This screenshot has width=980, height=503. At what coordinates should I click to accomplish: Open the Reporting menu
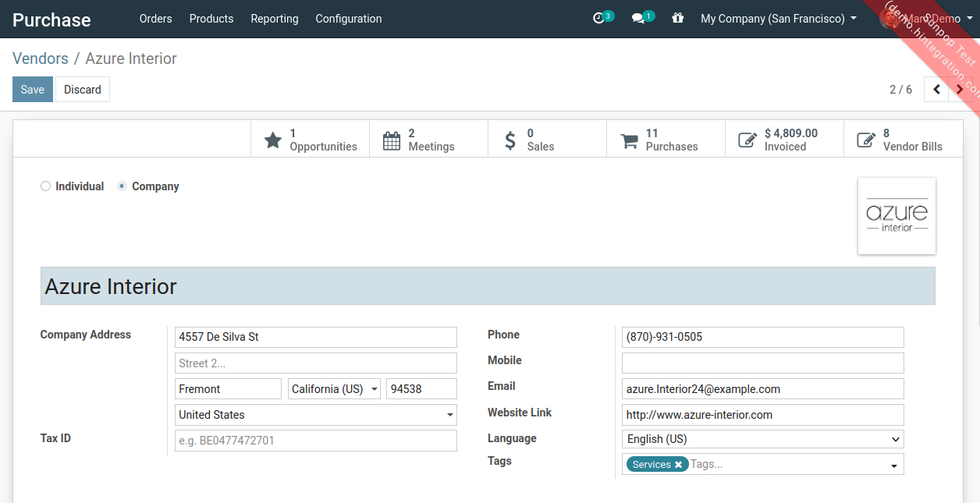tap(275, 19)
